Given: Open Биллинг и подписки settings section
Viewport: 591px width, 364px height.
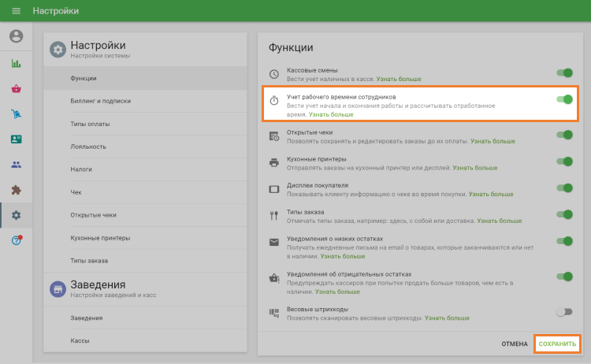Looking at the screenshot, I should point(100,101).
